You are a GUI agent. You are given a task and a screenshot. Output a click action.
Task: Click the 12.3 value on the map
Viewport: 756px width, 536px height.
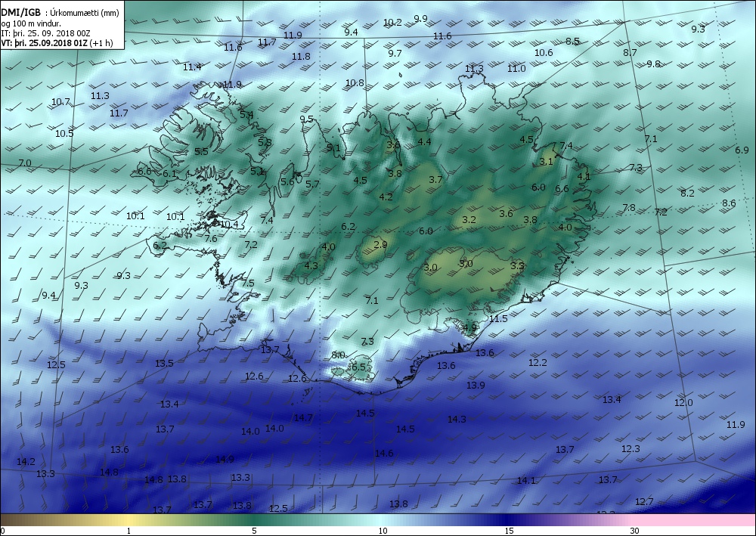tap(631, 448)
